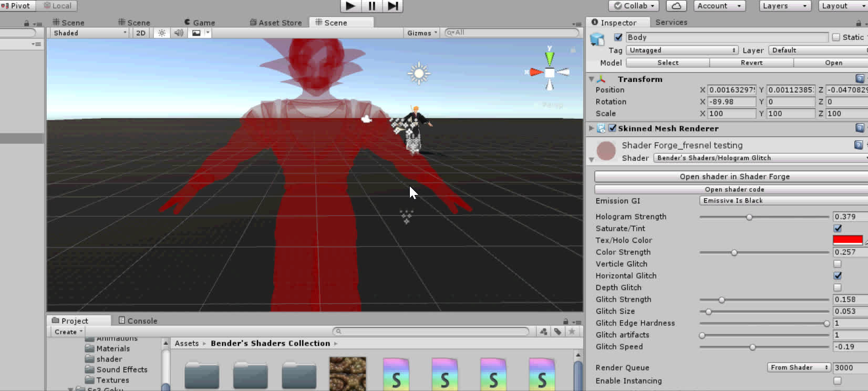Disable Skinned Mesh Renderer checkbox
Viewport: 868px width, 391px height.
[613, 128]
